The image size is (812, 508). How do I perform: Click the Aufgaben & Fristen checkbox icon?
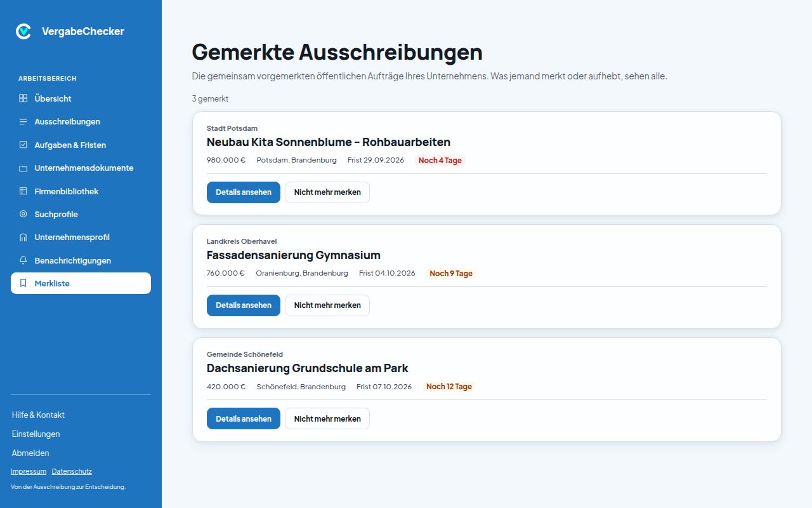coord(23,145)
